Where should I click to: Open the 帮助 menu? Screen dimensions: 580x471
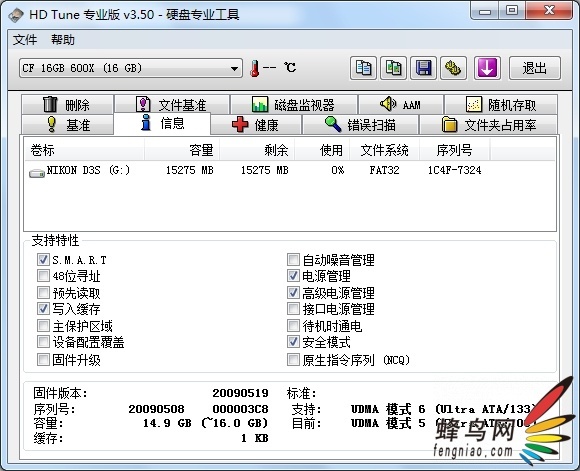[63, 40]
